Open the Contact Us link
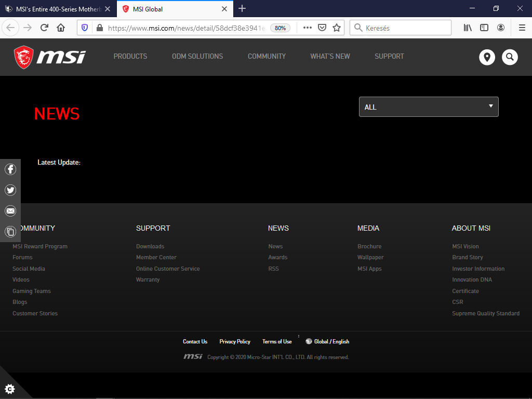 [195, 341]
